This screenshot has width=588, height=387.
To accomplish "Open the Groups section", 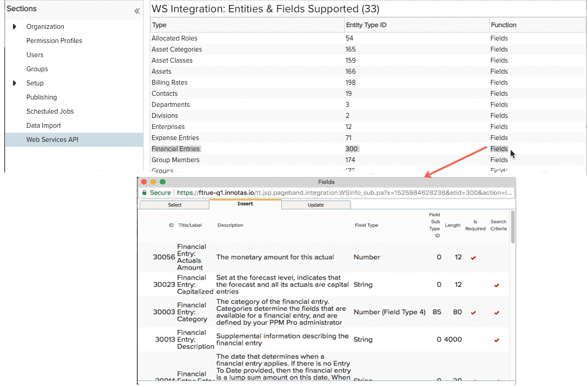I will point(37,69).
